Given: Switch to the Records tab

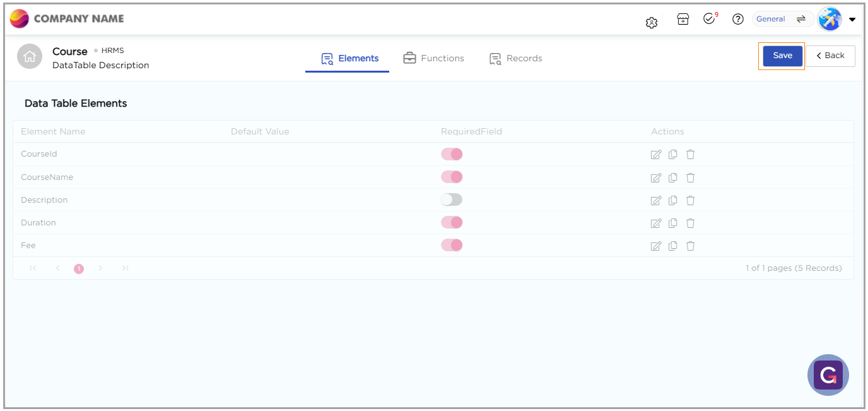Looking at the screenshot, I should (x=516, y=58).
